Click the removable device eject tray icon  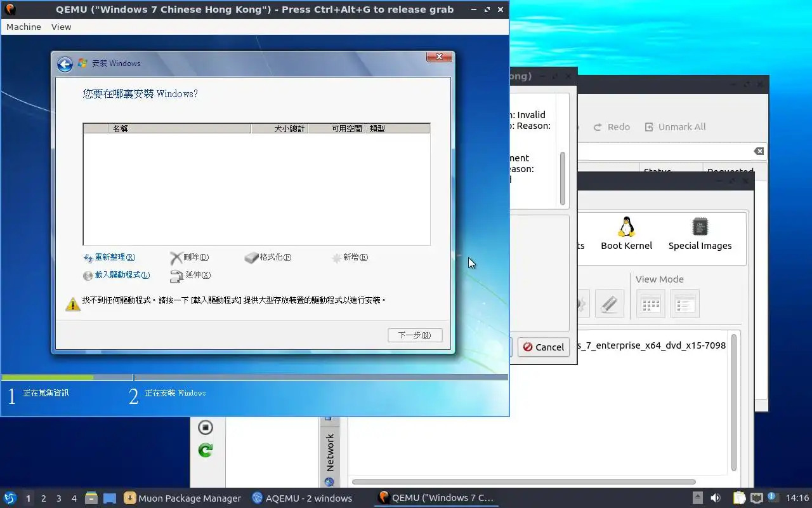coord(697,498)
